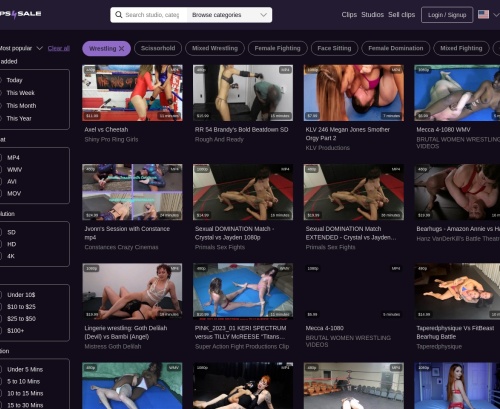
Task: Open the Axel vs Cheetah clip thumbnail
Action: pyautogui.click(x=132, y=93)
